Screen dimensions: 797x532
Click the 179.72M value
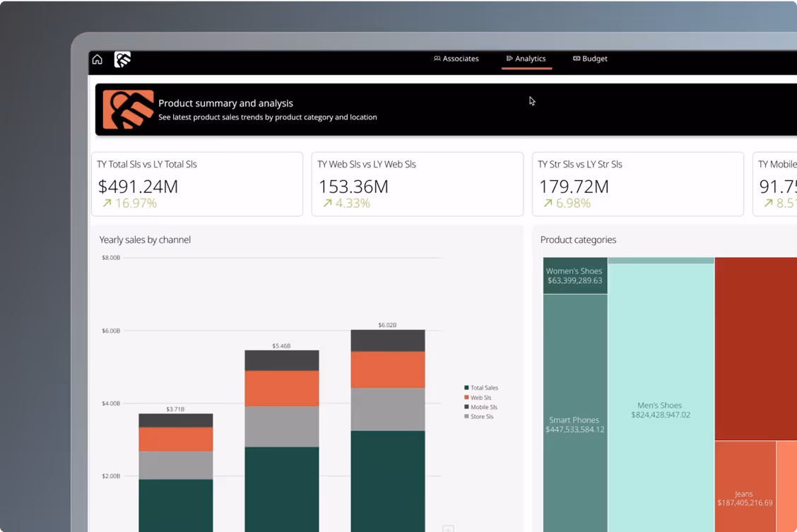pos(574,187)
